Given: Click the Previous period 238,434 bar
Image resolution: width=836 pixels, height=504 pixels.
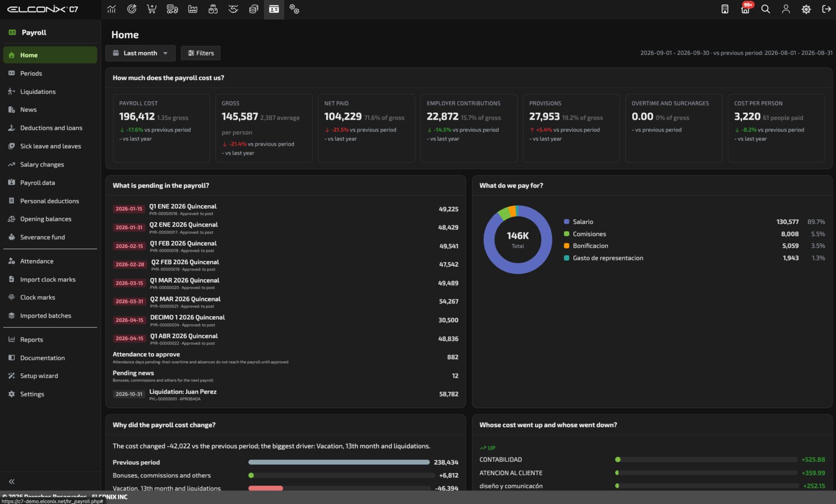Looking at the screenshot, I should point(339,462).
